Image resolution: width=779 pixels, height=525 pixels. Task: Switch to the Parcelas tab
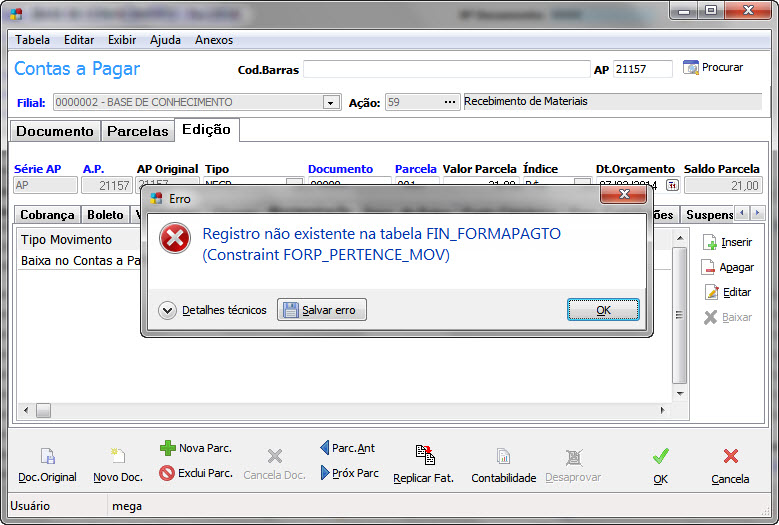pos(138,131)
